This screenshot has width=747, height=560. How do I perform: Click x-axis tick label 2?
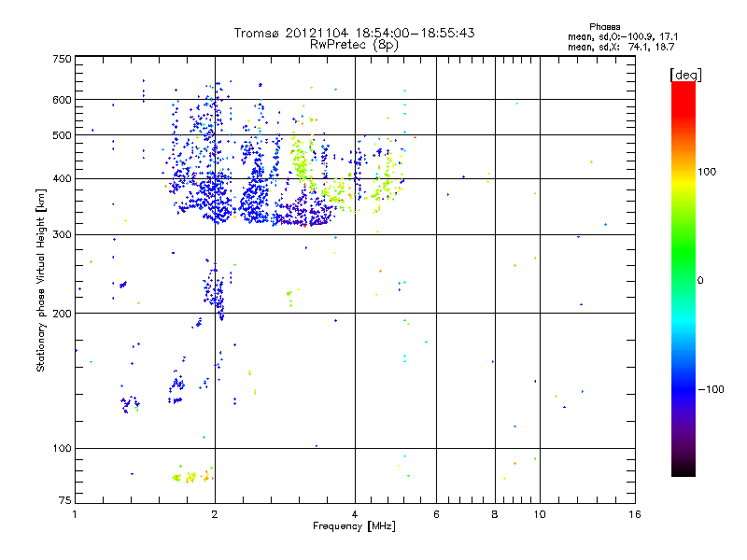[215, 514]
